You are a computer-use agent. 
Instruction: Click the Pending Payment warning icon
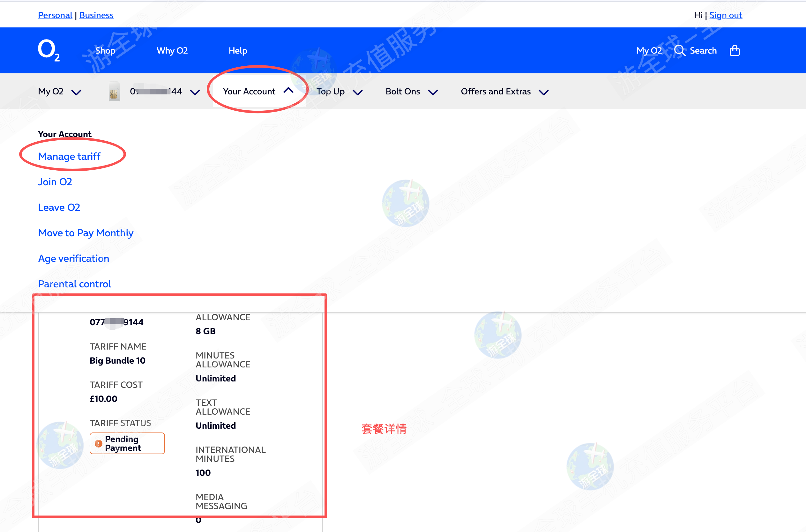click(x=98, y=443)
